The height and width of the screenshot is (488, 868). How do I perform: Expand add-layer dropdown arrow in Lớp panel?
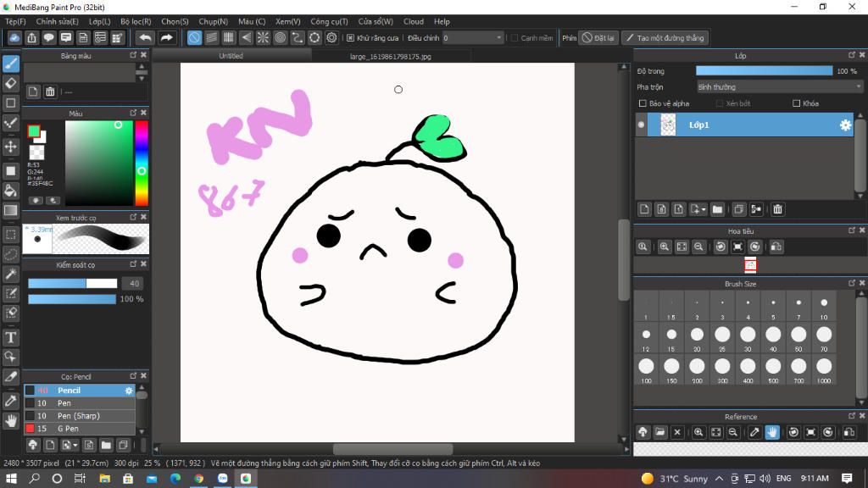point(704,210)
